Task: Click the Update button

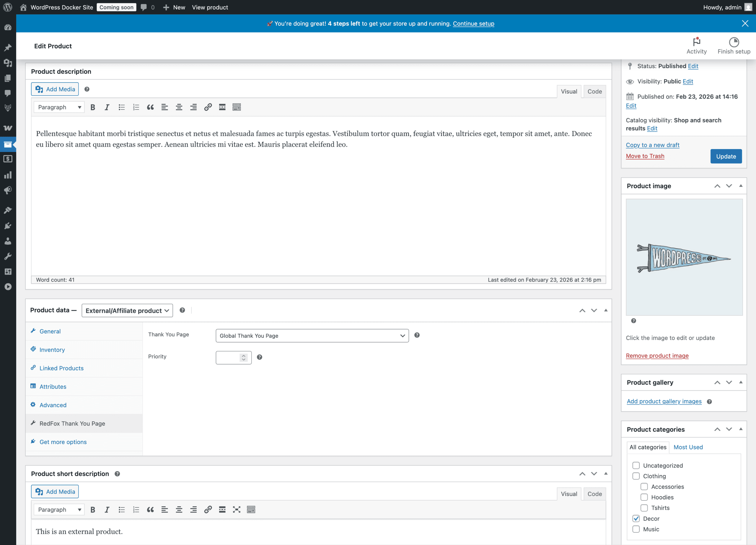Action: pos(726,156)
